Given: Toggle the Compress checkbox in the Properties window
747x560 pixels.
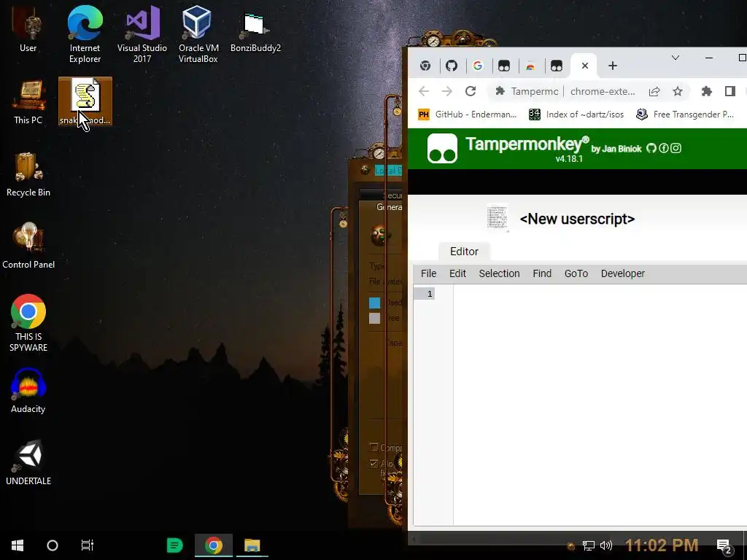Looking at the screenshot, I should (x=374, y=447).
